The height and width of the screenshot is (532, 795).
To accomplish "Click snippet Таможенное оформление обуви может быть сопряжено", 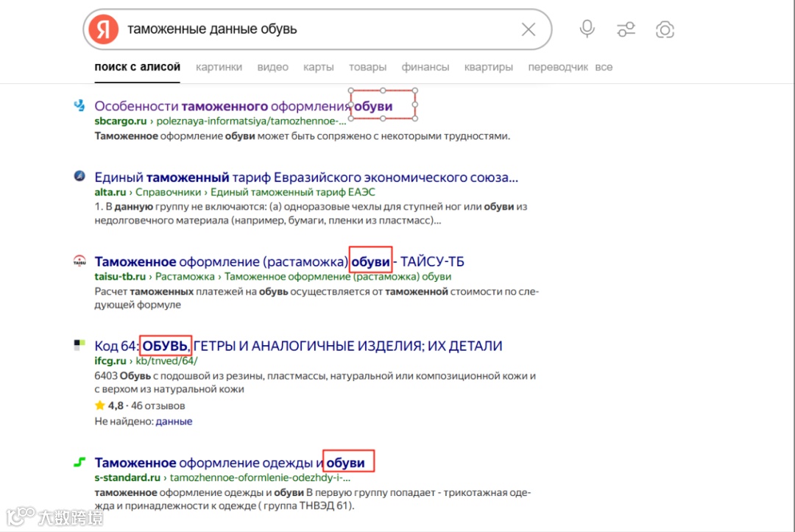I will click(303, 136).
